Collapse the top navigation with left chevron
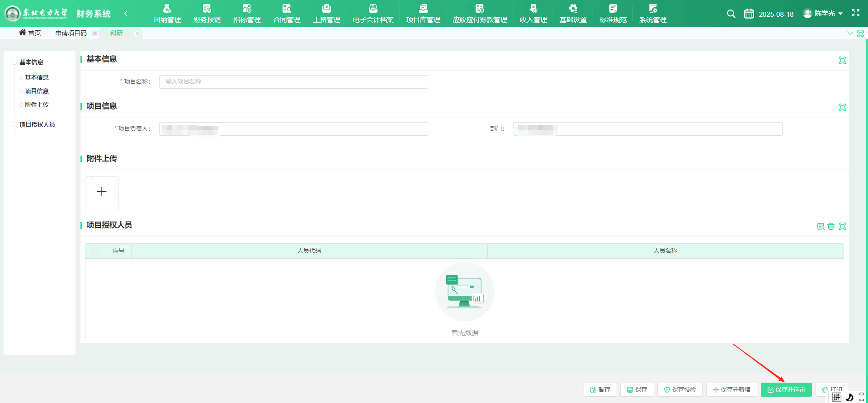Viewport: 868px width, 403px height. coord(126,14)
